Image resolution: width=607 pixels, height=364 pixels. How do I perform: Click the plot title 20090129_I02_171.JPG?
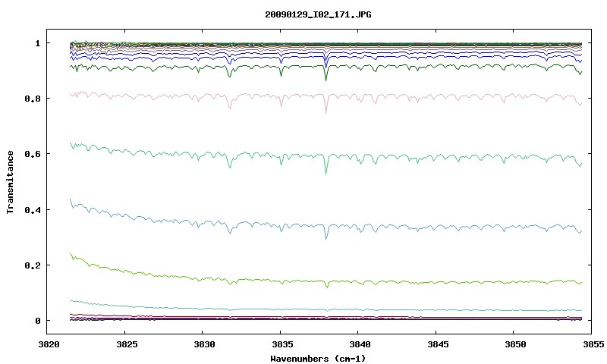(x=318, y=14)
